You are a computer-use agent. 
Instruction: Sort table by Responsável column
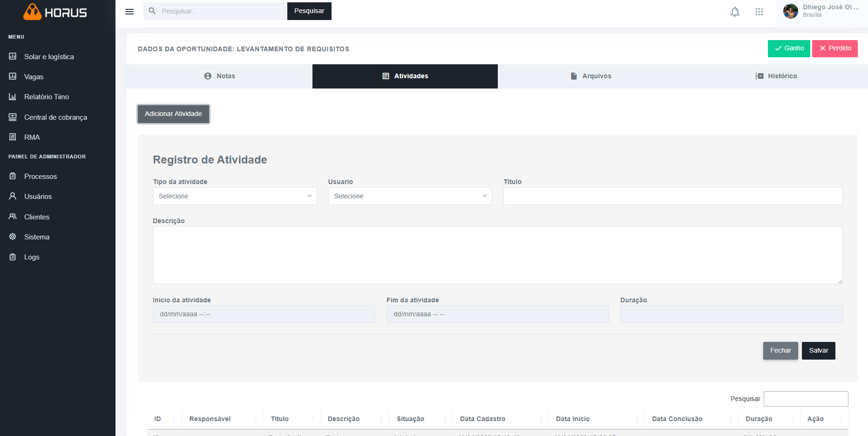coord(222,419)
